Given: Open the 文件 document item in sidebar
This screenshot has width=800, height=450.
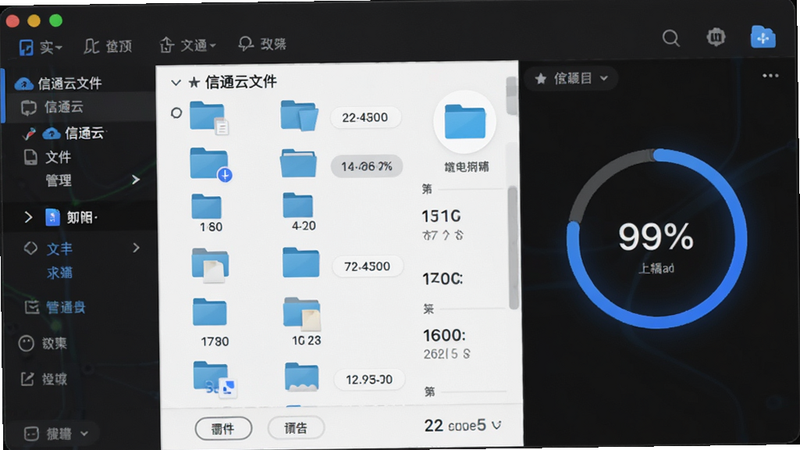Looking at the screenshot, I should 47,157.
